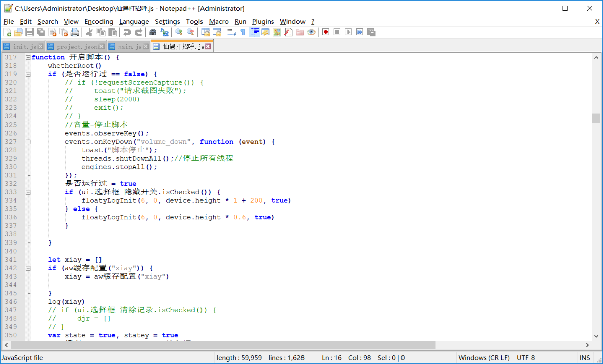This screenshot has width=603, height=364.
Task: Undo the last edit via toolbar
Action: (127, 32)
